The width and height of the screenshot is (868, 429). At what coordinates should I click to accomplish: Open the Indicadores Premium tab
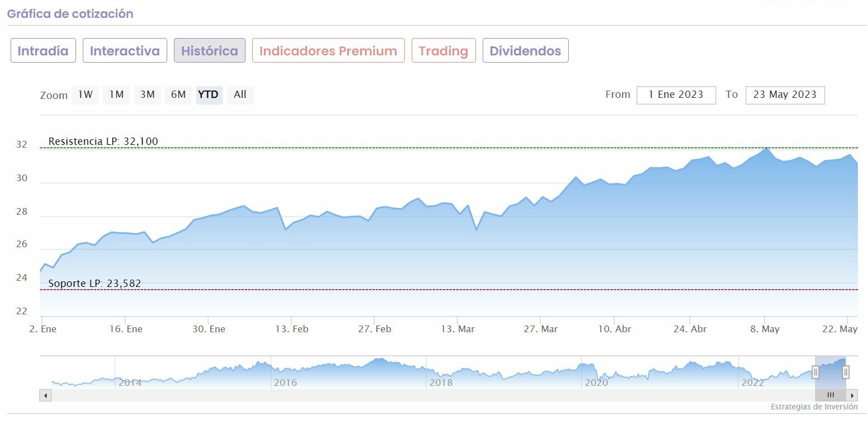[x=328, y=51]
